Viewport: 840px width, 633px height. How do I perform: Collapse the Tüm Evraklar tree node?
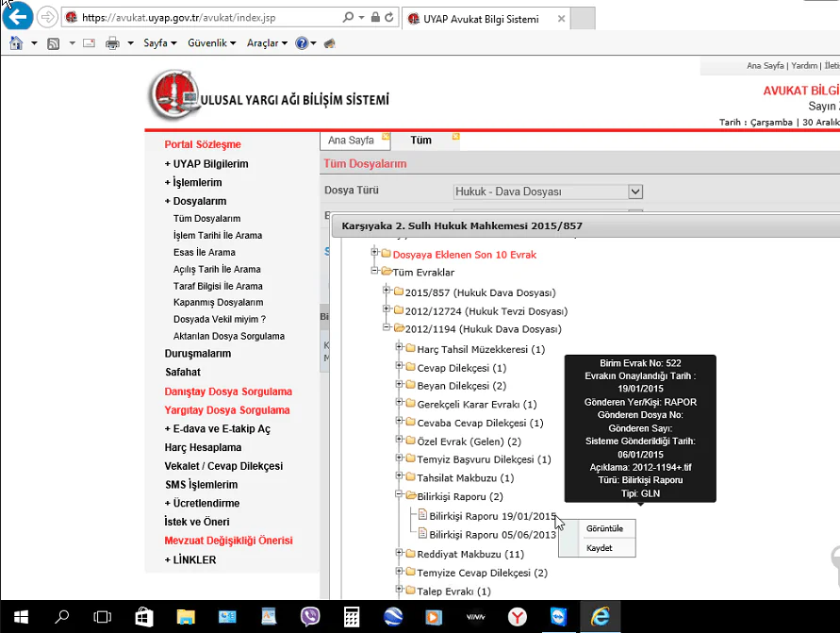point(374,270)
